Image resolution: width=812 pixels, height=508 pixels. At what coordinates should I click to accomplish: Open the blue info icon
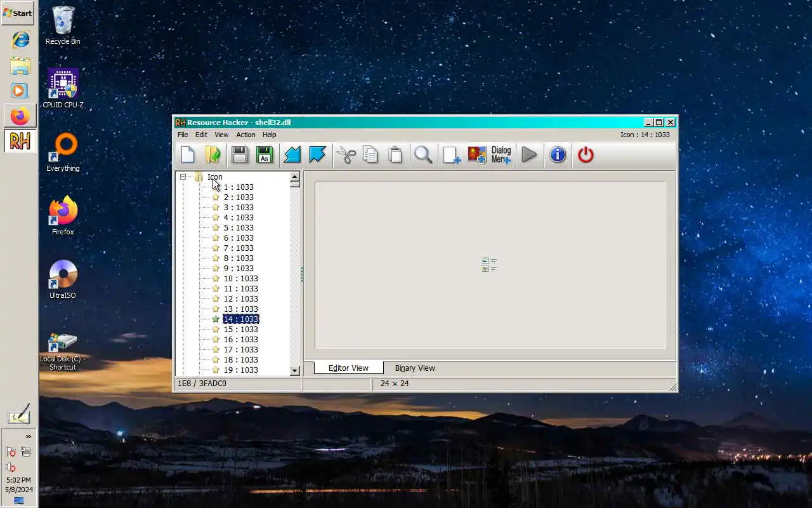(558, 154)
